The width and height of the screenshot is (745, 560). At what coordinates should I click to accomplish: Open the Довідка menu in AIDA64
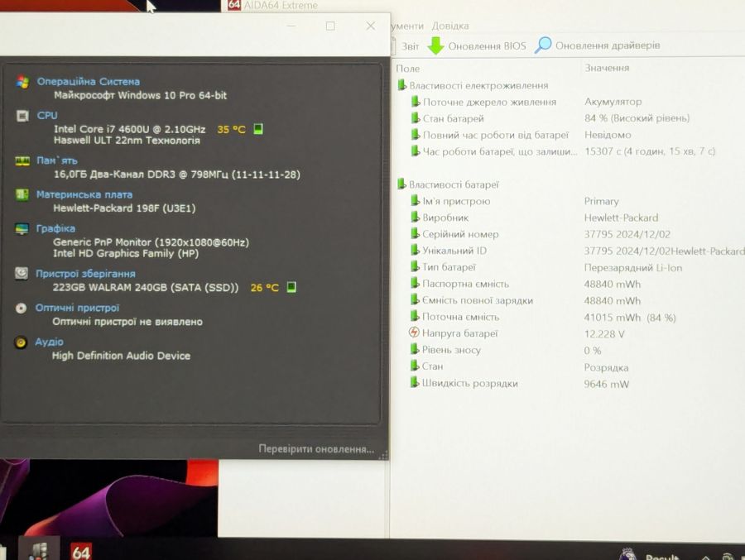(450, 26)
